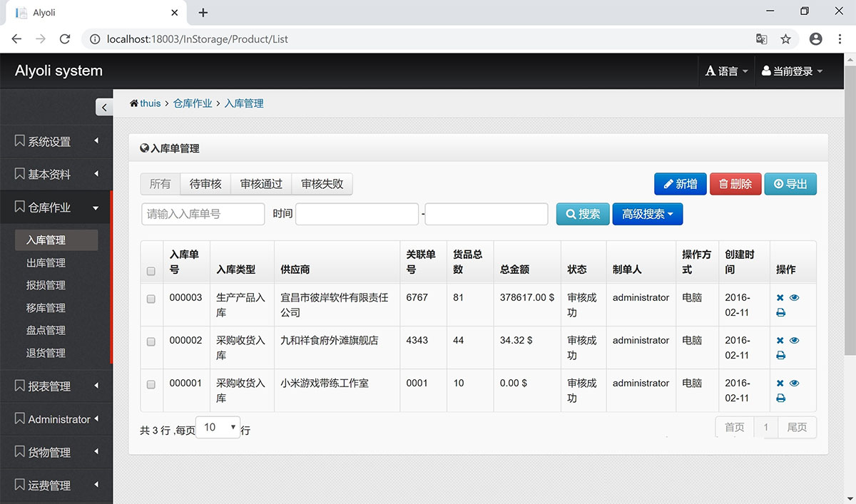This screenshot has width=856, height=504.
Task: Click the 请输入入库单号 search field
Action: coord(203,214)
